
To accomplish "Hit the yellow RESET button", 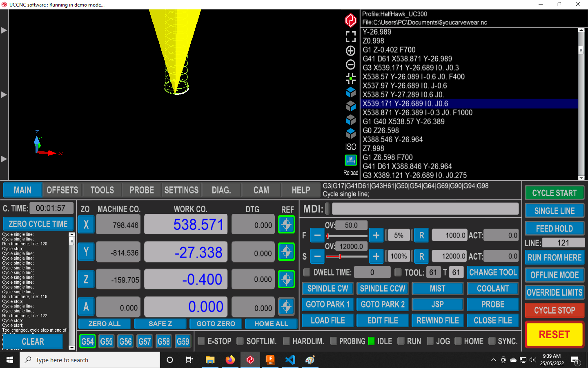I will pos(554,334).
